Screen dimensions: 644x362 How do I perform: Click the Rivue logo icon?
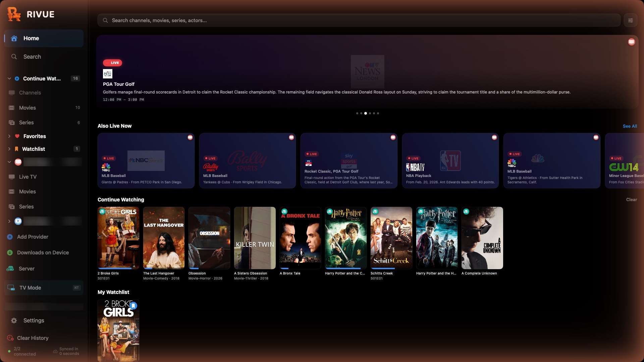(14, 14)
